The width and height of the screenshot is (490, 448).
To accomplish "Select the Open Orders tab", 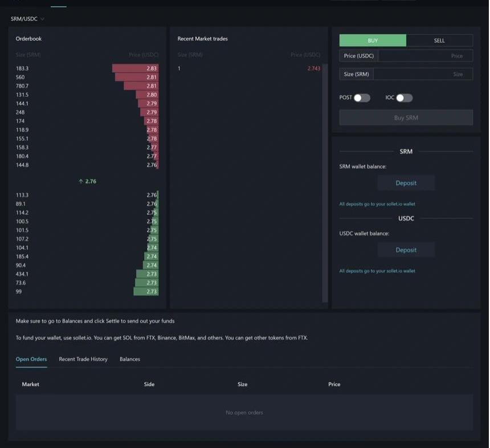I will tap(31, 359).
